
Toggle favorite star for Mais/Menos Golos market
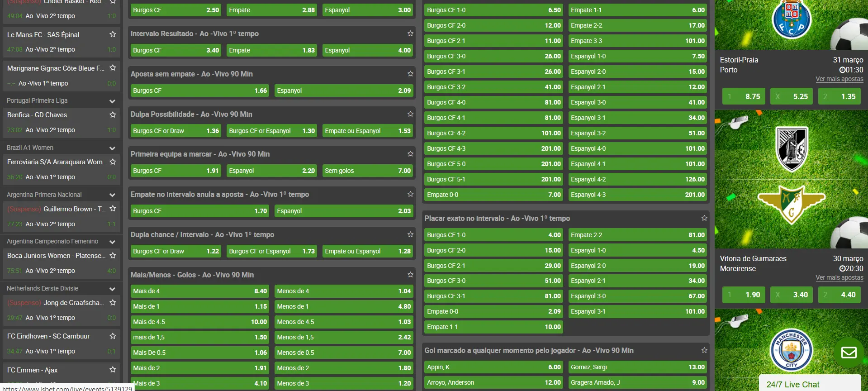click(x=410, y=275)
